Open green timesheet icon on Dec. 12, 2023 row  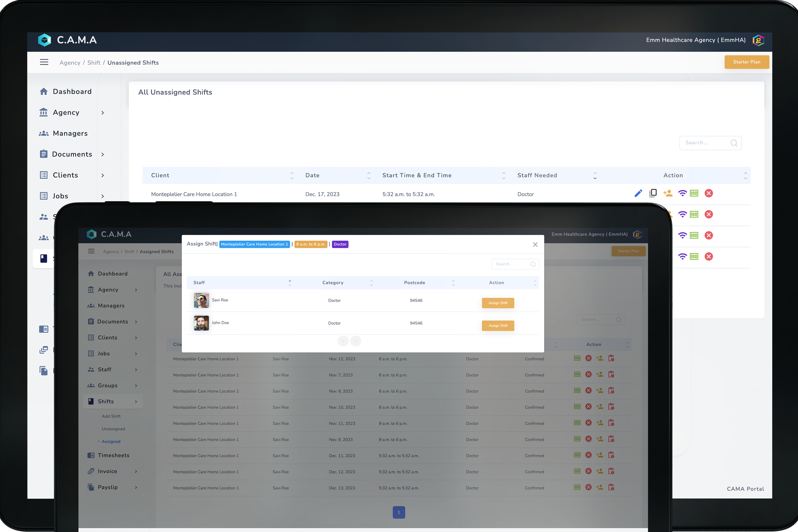(577, 471)
